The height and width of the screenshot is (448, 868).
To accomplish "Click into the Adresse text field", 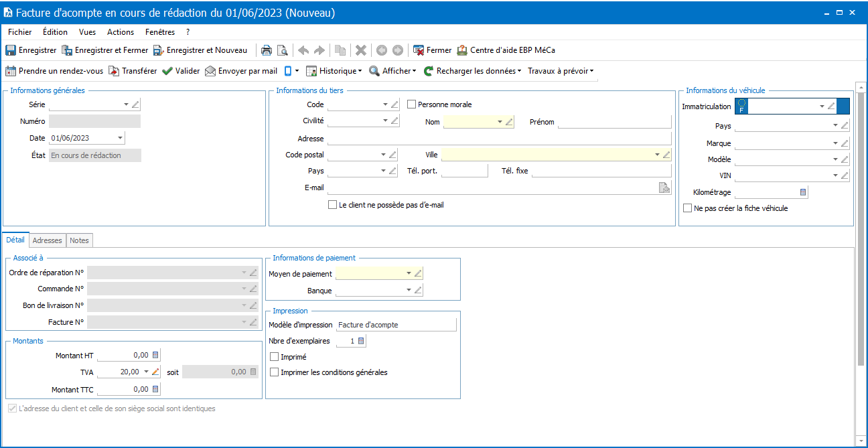I will pyautogui.click(x=499, y=139).
